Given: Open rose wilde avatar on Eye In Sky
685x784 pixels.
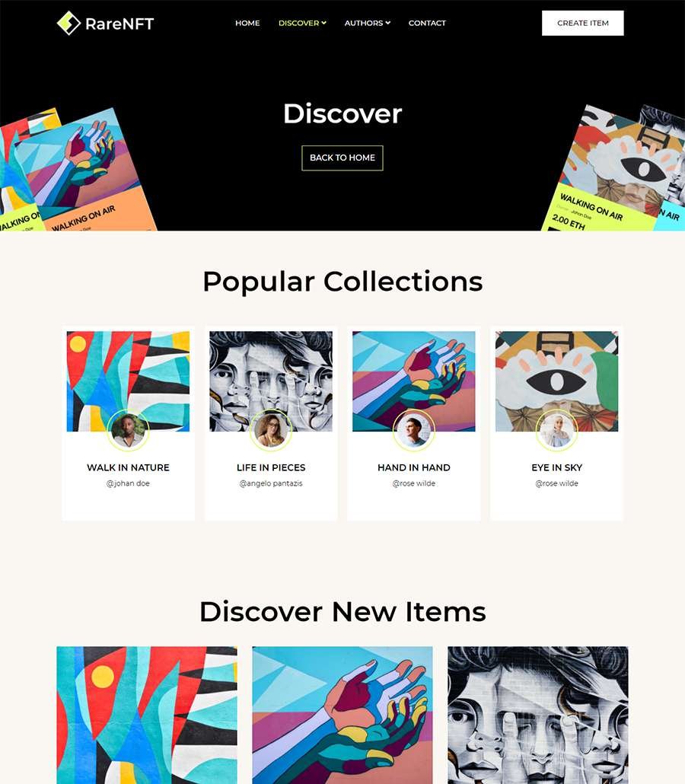Looking at the screenshot, I should tap(556, 430).
